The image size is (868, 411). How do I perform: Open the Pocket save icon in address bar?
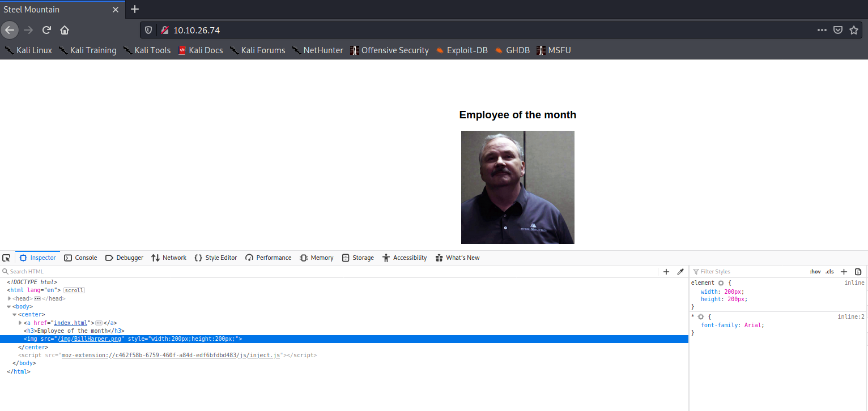pyautogui.click(x=838, y=30)
